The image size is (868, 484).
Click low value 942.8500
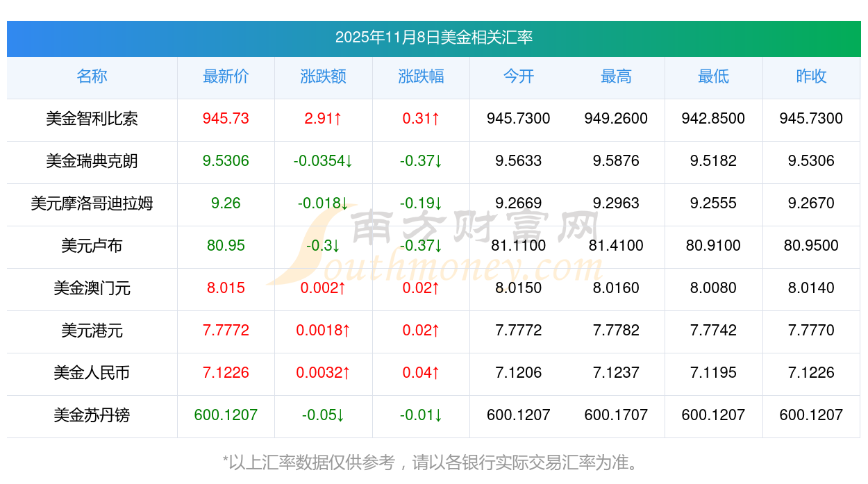714,119
